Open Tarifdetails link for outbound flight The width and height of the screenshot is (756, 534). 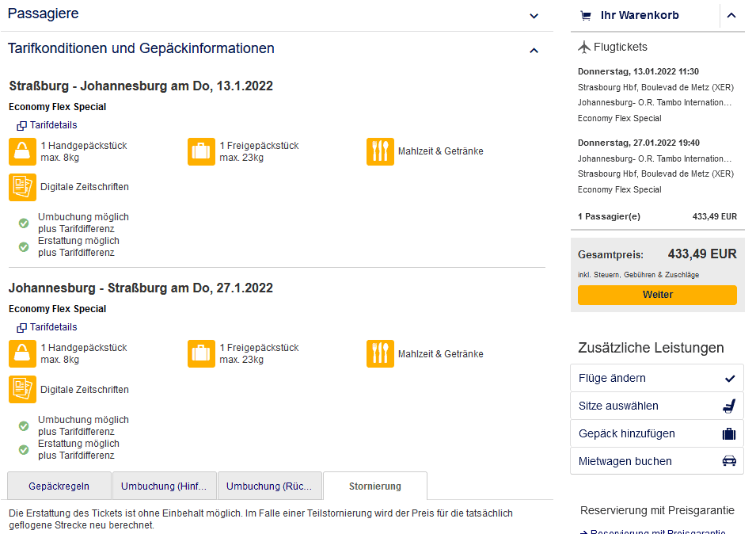(53, 125)
